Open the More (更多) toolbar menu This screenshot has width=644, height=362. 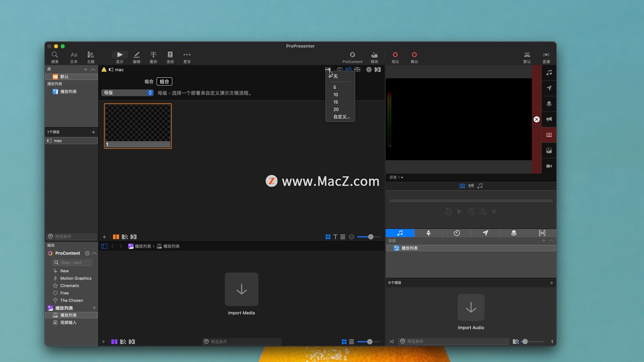[187, 57]
